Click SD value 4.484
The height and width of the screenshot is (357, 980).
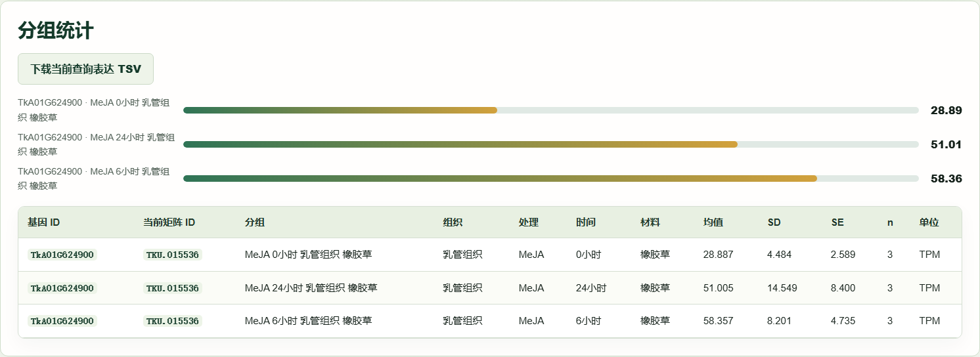(780, 255)
